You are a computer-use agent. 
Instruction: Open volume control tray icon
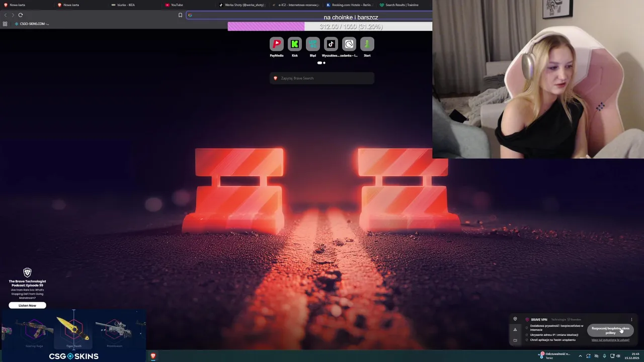pyautogui.click(x=618, y=356)
